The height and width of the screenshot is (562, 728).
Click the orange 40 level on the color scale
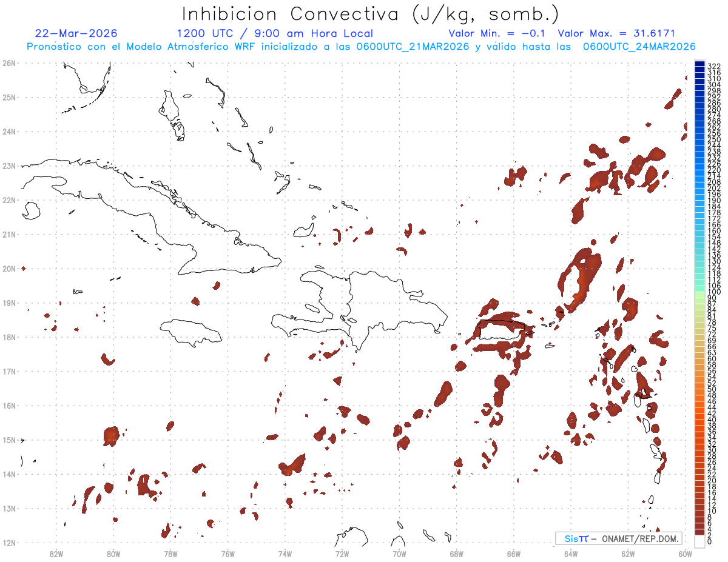[712, 420]
